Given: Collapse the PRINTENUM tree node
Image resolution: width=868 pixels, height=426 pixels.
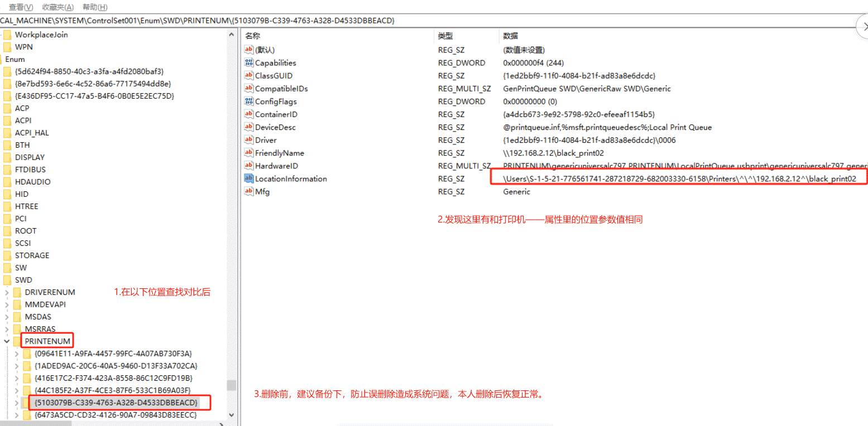Looking at the screenshot, I should point(7,341).
